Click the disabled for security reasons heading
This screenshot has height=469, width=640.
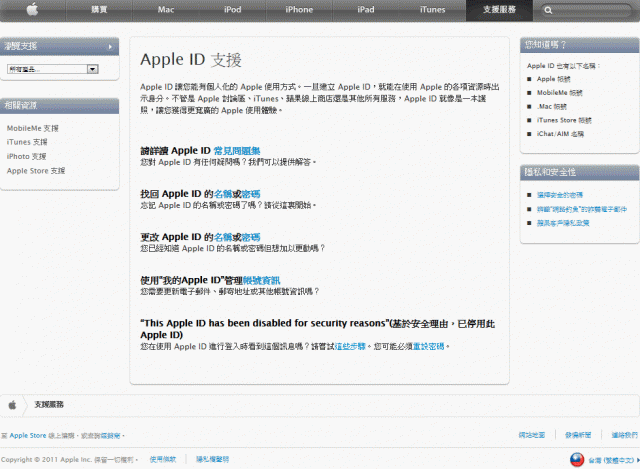point(318,329)
